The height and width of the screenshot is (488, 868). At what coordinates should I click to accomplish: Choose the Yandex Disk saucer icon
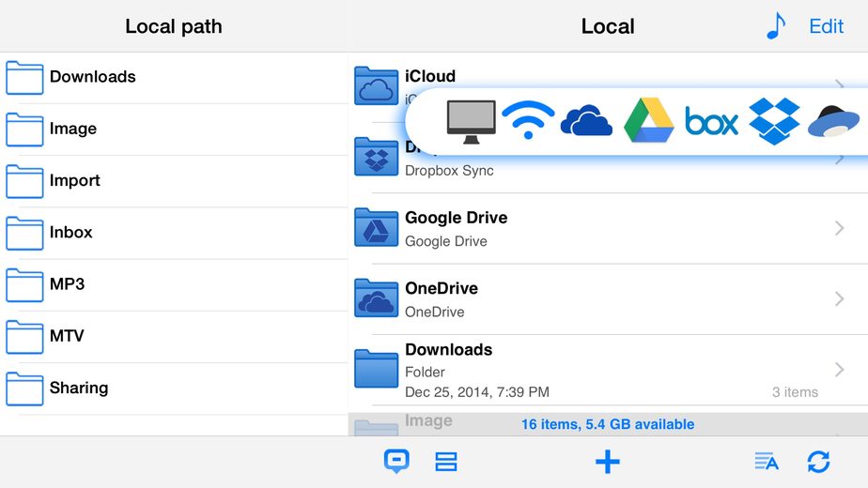tap(834, 121)
